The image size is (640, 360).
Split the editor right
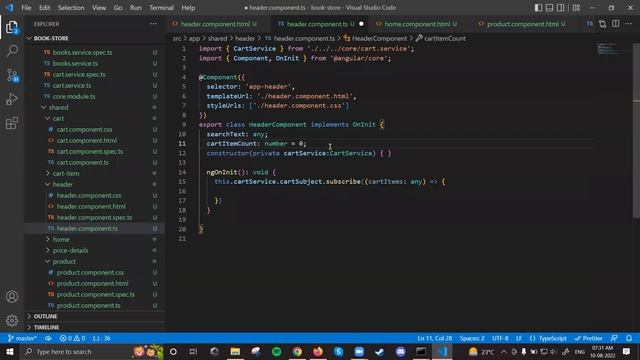tap(616, 24)
